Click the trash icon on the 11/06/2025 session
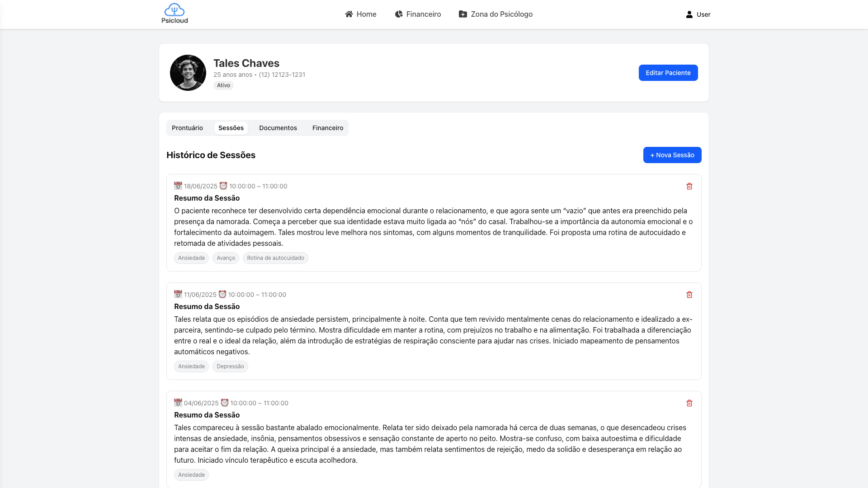Viewport: 868px width, 488px height. pyautogui.click(x=689, y=294)
